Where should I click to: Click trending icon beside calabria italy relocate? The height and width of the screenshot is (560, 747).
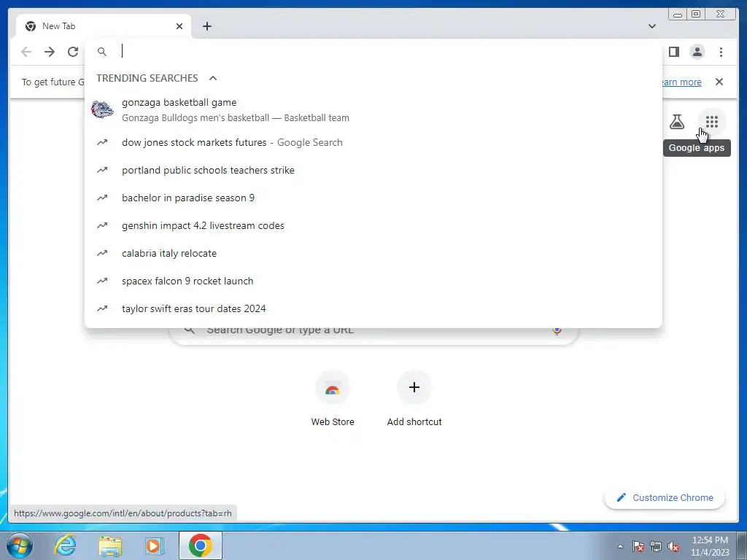[x=102, y=253]
